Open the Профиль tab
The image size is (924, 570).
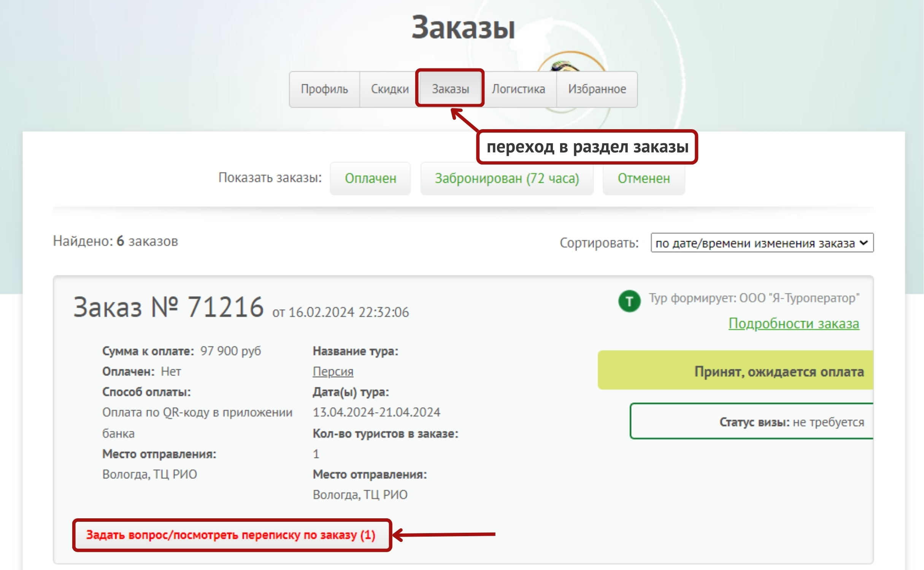pyautogui.click(x=324, y=89)
